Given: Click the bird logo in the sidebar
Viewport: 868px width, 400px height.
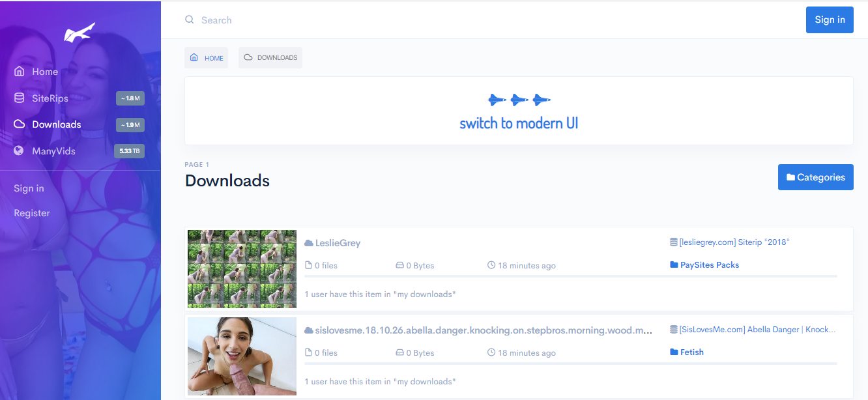Looking at the screenshot, I should [x=80, y=33].
